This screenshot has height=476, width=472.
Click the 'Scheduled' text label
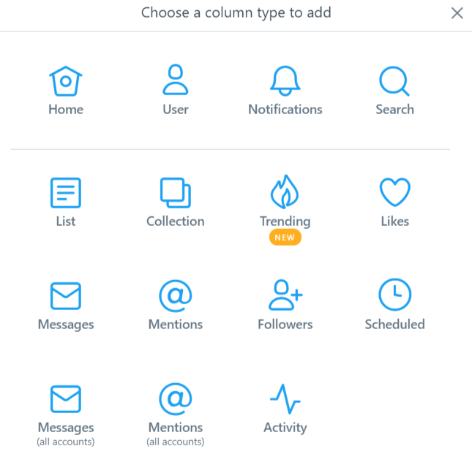[395, 325]
